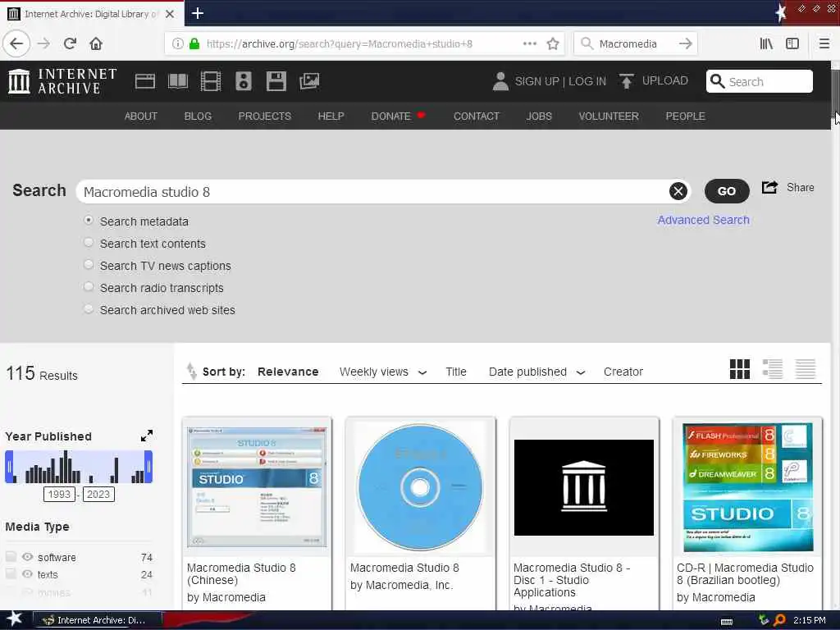840x630 pixels.
Task: Select Search TV news captions option
Action: pyautogui.click(x=89, y=265)
